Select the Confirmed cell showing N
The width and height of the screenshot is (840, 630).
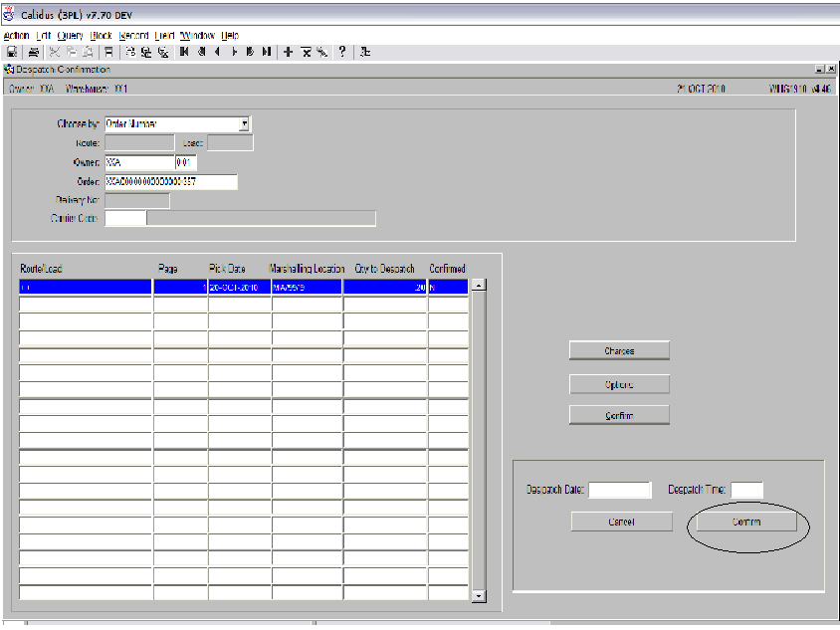(449, 288)
